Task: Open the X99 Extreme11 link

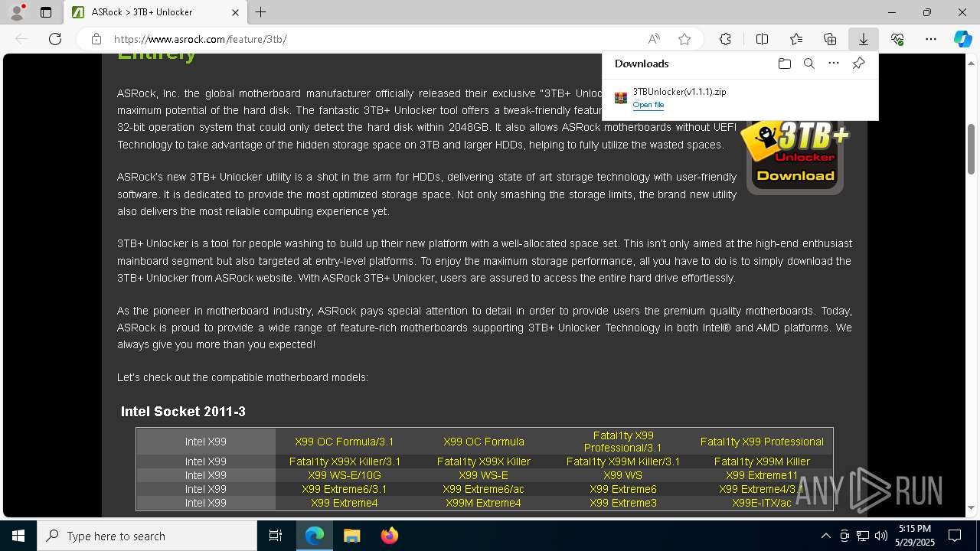Action: [x=762, y=475]
